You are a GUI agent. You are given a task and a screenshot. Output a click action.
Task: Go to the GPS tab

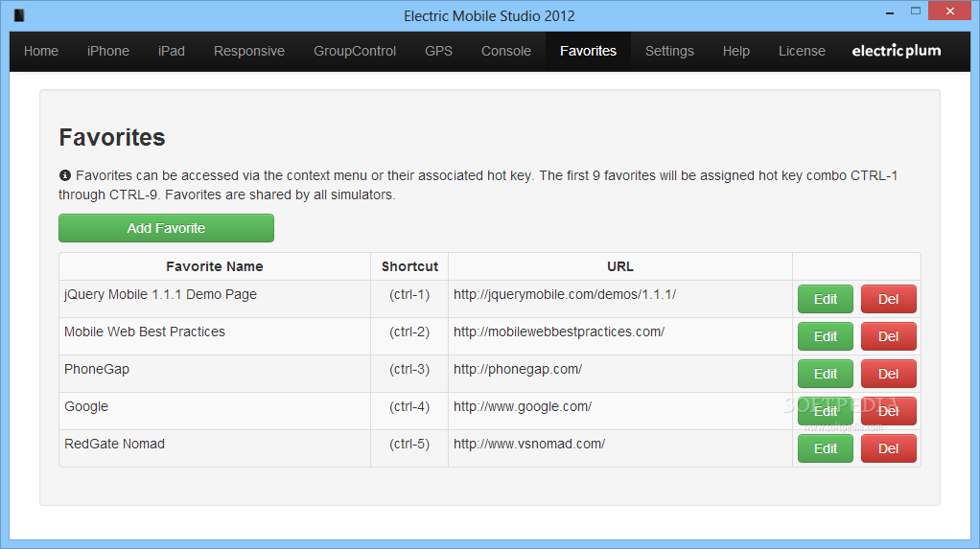point(439,51)
